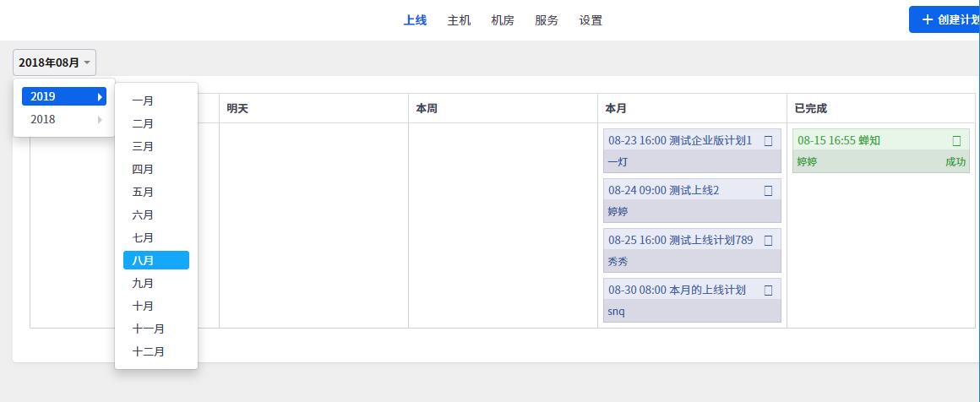Click the icon on 测试上线2 card

768,191
